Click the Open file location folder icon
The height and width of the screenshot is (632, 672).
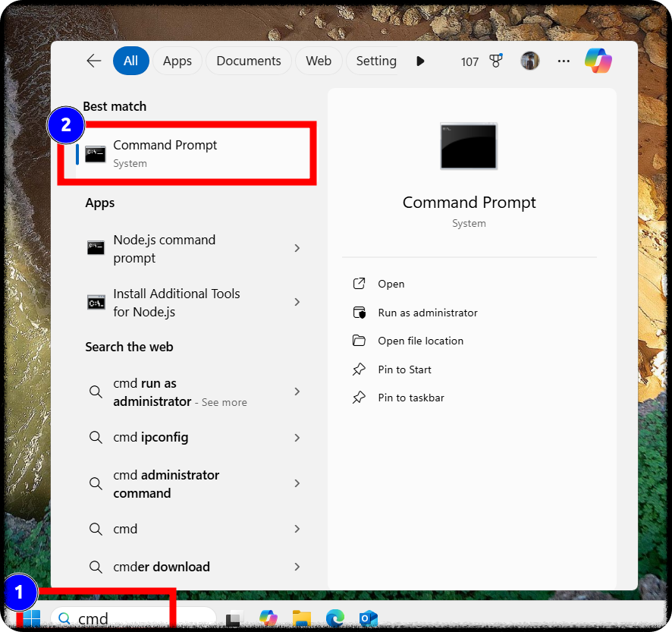tap(359, 341)
